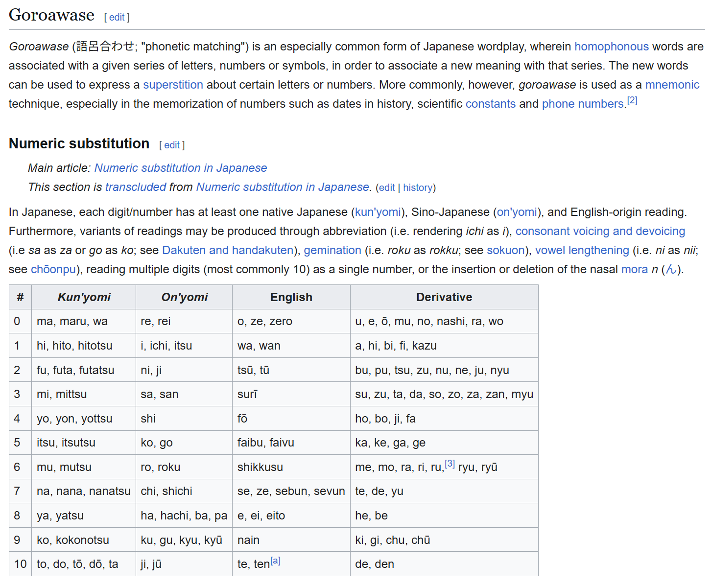Open the on'yomi link in the paragraph
The width and height of the screenshot is (711, 588).
point(517,212)
